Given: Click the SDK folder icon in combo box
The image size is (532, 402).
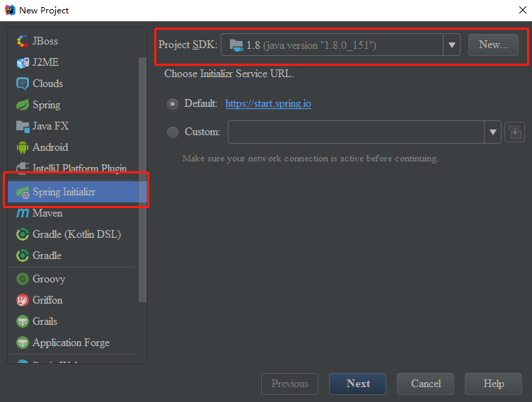Looking at the screenshot, I should (236, 45).
